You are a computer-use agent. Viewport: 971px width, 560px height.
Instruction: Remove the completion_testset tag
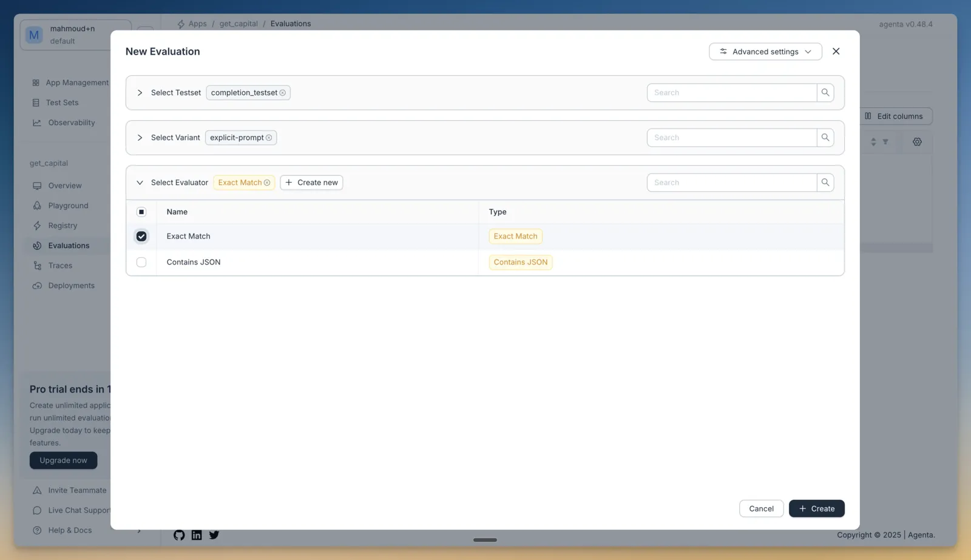(282, 93)
